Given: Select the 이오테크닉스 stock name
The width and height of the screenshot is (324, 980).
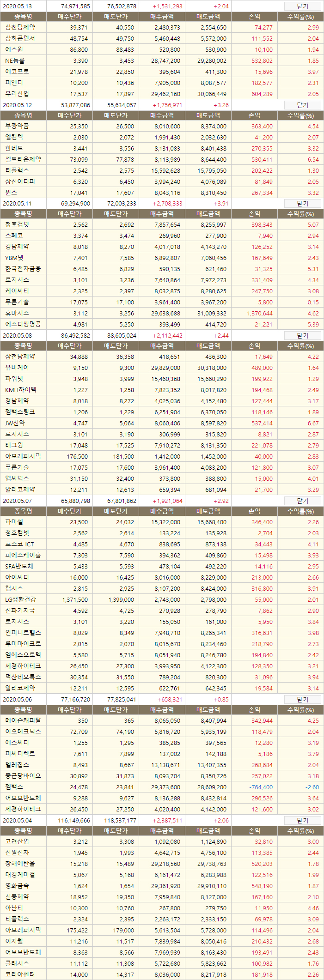Looking at the screenshot, I should [23, 731].
